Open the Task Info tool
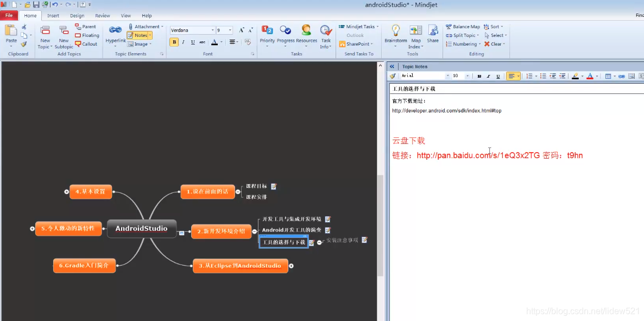 [326, 36]
